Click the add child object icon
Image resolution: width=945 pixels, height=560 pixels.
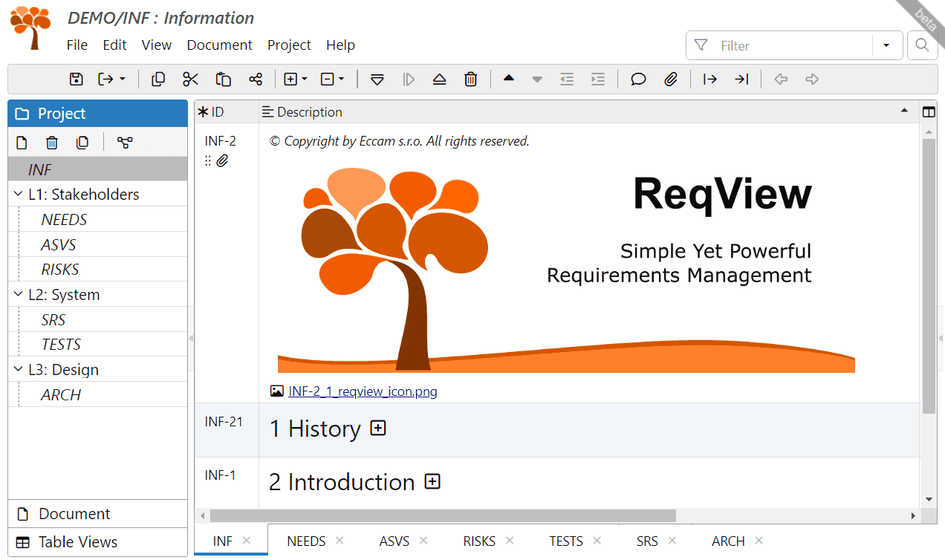pyautogui.click(x=409, y=79)
